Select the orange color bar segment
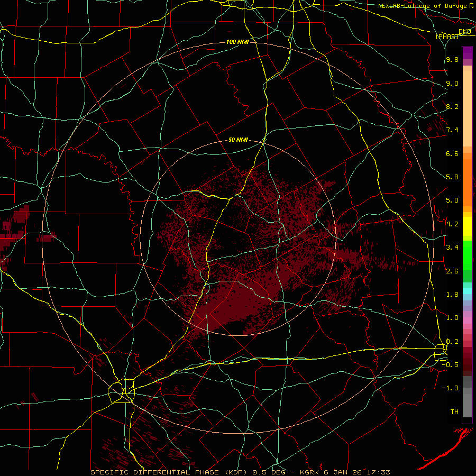476x476 pixels. click(x=467, y=182)
